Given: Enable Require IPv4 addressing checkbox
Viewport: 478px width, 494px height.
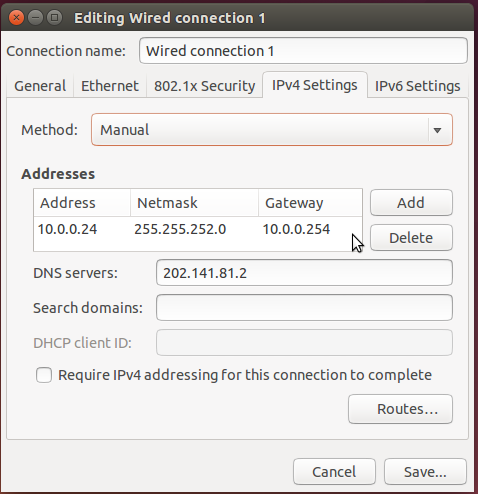Looking at the screenshot, I should click(x=44, y=375).
